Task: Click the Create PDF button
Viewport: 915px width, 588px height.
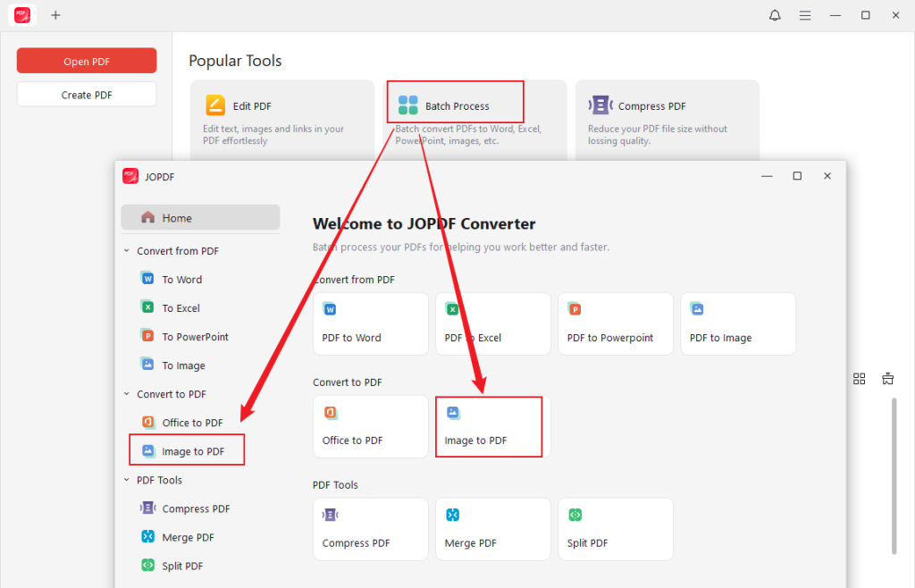Action: click(86, 93)
